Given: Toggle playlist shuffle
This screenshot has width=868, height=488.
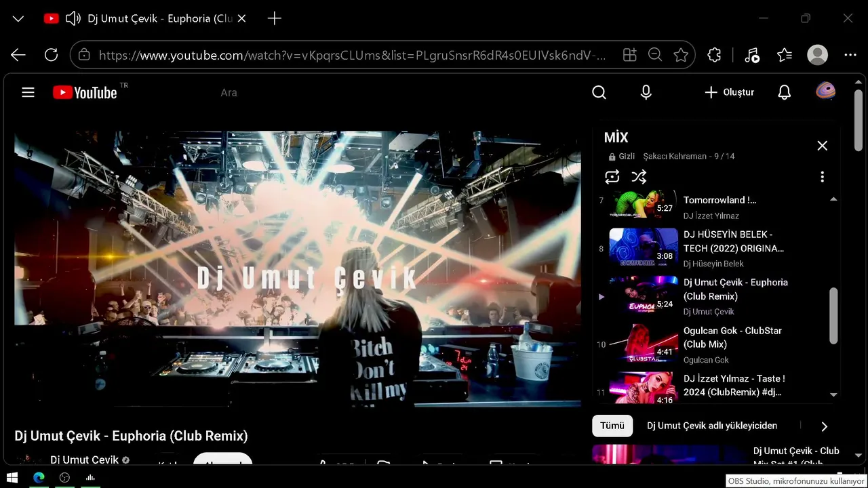Looking at the screenshot, I should [639, 177].
